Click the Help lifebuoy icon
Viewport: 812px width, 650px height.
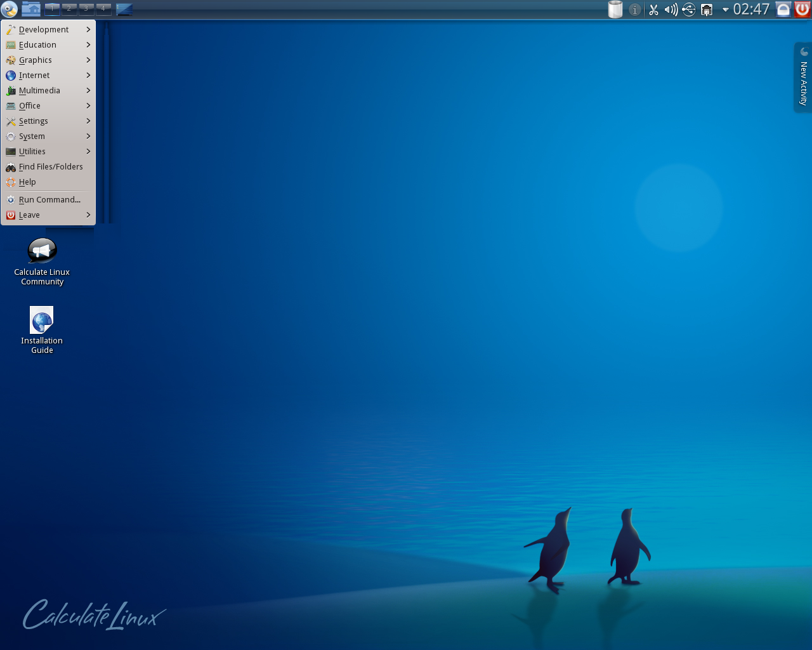tap(11, 182)
